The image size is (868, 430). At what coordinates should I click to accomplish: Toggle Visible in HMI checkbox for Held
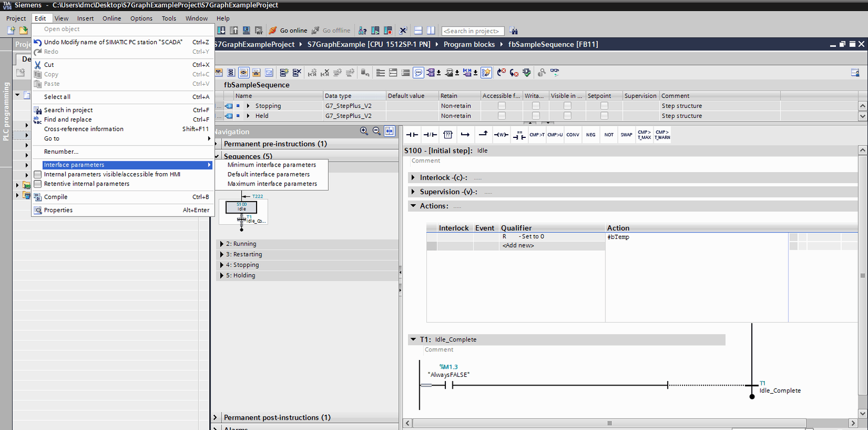click(567, 116)
